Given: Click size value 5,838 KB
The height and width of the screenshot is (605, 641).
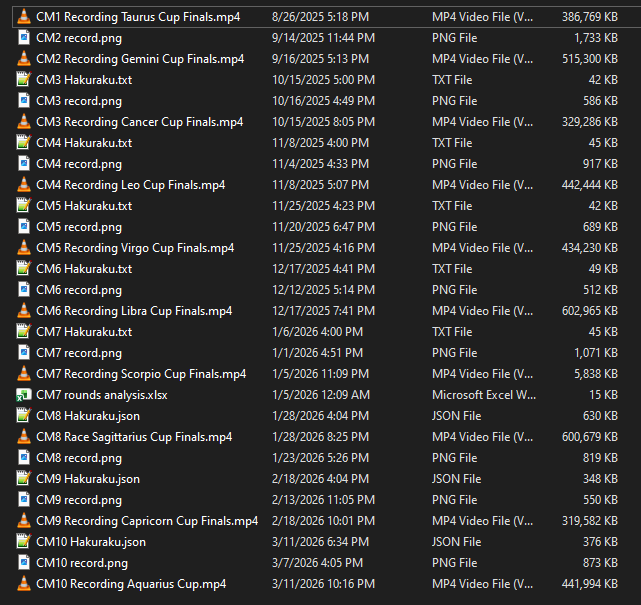Looking at the screenshot, I should 596,374.
